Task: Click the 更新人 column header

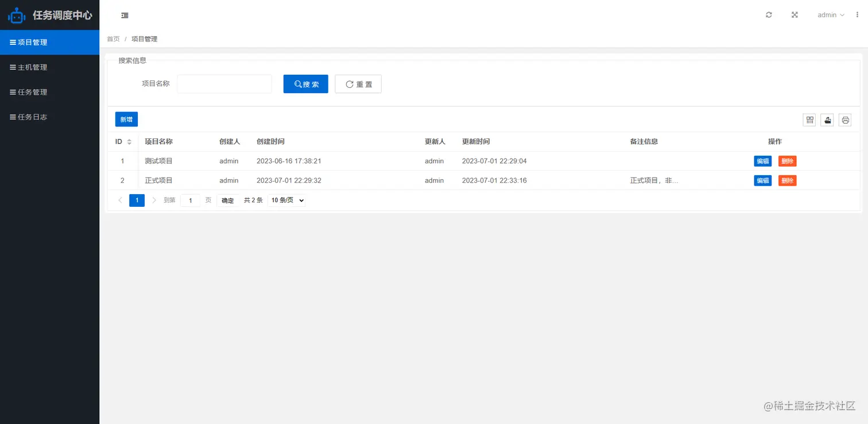Action: 435,142
